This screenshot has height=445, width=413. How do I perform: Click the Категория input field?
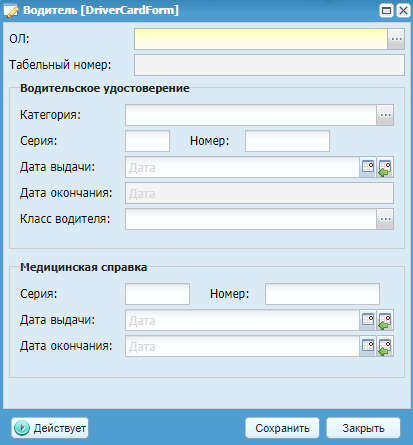click(251, 115)
